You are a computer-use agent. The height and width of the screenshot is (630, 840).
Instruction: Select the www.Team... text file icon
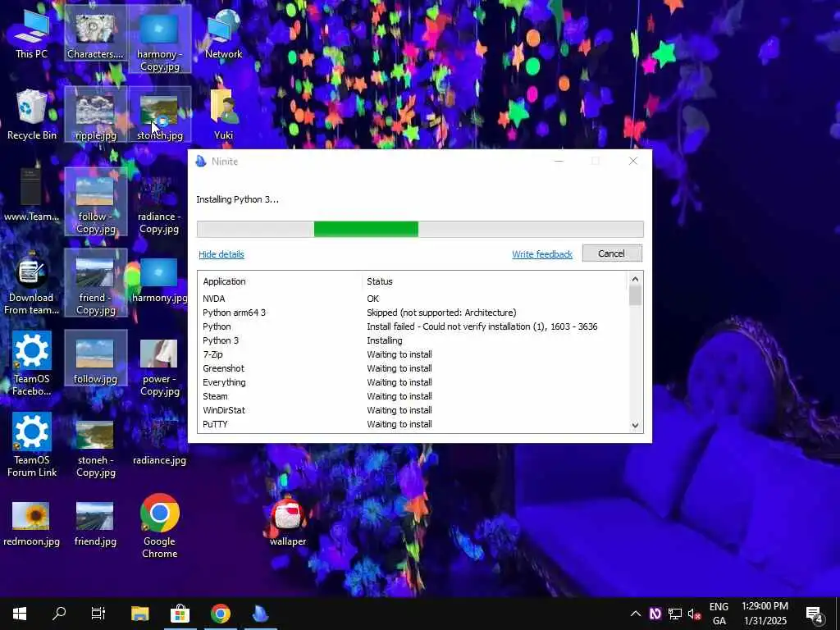click(x=32, y=195)
